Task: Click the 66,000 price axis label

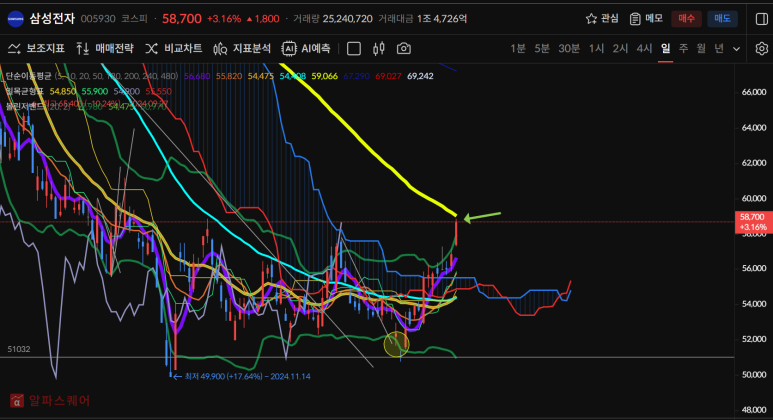Action: click(754, 92)
